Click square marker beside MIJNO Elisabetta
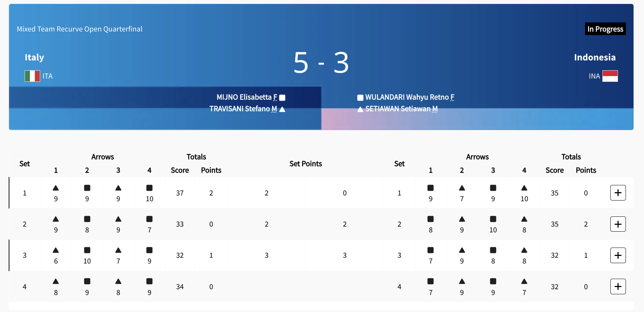Screen dimensions: 644x312 pyautogui.click(x=283, y=98)
